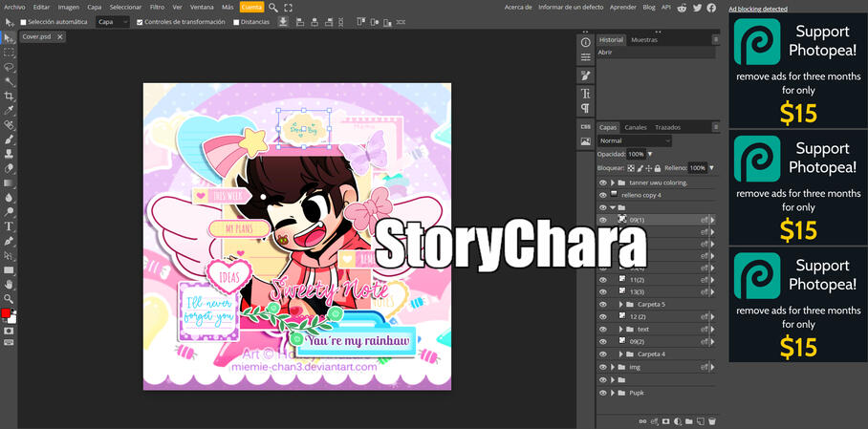Image resolution: width=868 pixels, height=429 pixels.
Task: Open the Character panel icon
Action: (x=585, y=94)
